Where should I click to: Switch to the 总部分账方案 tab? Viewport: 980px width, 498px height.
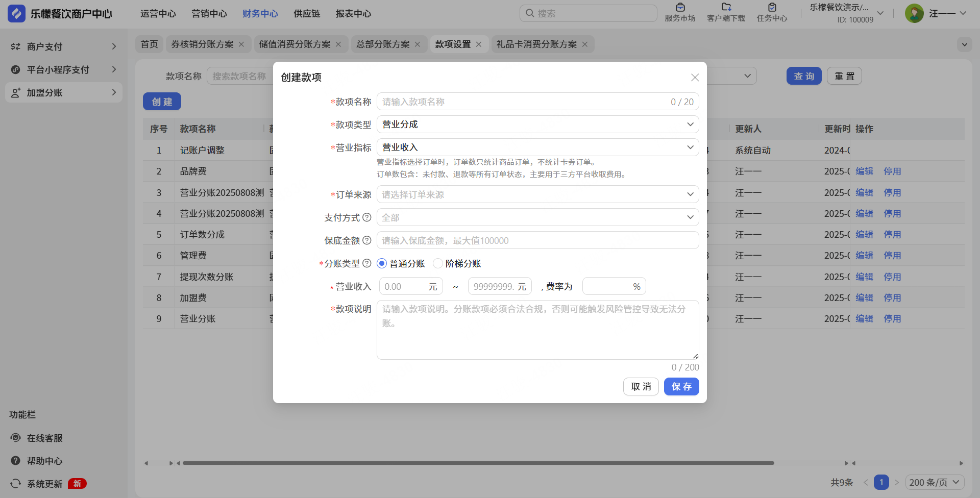point(383,44)
